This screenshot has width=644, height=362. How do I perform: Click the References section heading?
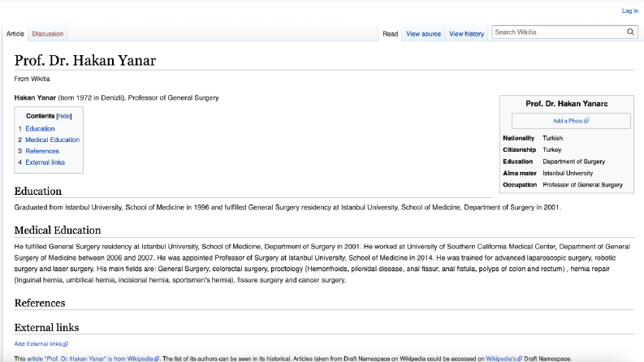pyautogui.click(x=40, y=303)
